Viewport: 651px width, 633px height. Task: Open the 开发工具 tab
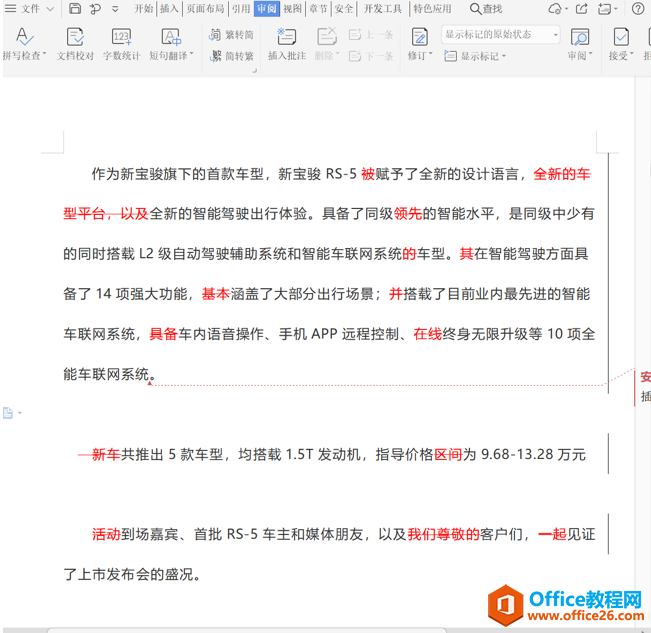[x=383, y=8]
